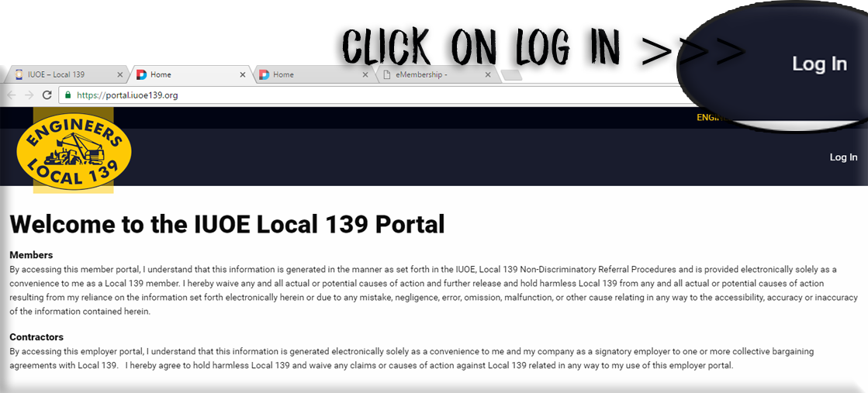Click the browser forward arrow
Image resolution: width=868 pixels, height=393 pixels.
29,95
